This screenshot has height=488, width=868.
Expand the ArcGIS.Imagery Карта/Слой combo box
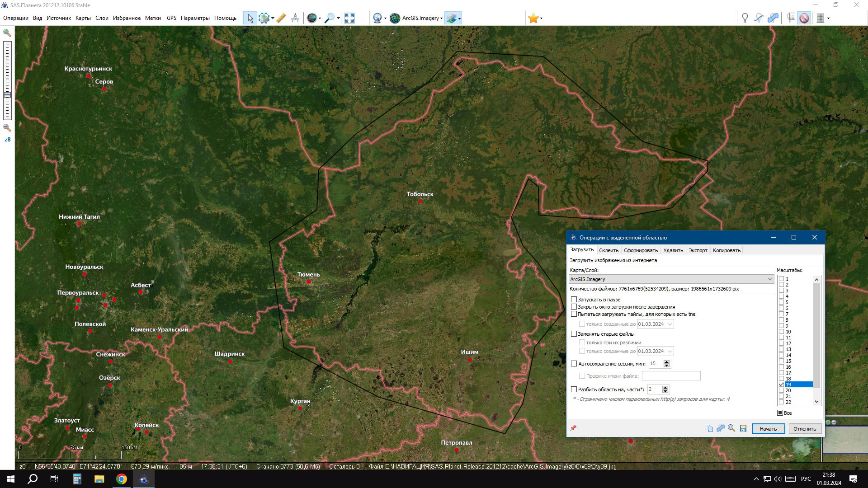pyautogui.click(x=770, y=279)
